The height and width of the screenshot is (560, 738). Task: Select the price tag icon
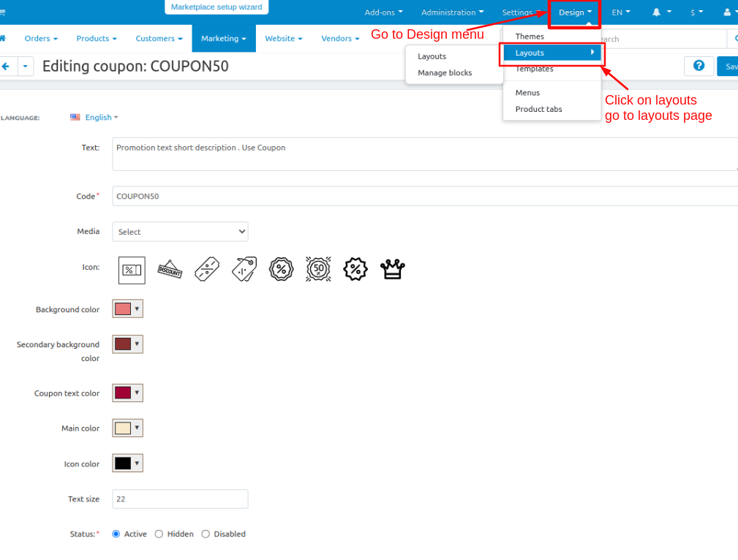click(244, 270)
